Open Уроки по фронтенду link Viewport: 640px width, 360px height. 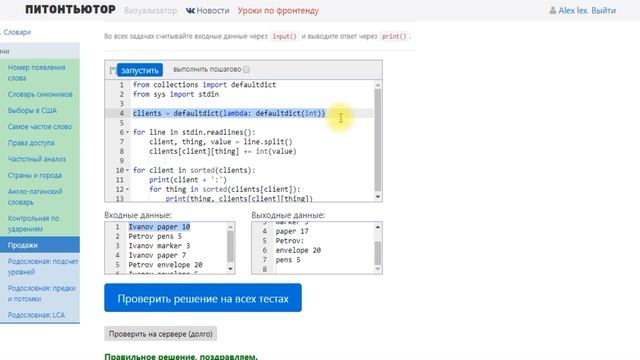[x=278, y=11]
